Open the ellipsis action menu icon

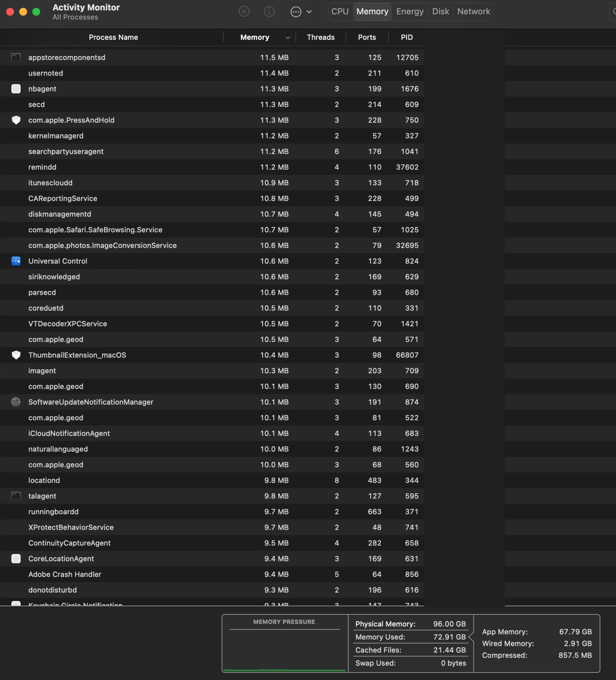click(296, 12)
